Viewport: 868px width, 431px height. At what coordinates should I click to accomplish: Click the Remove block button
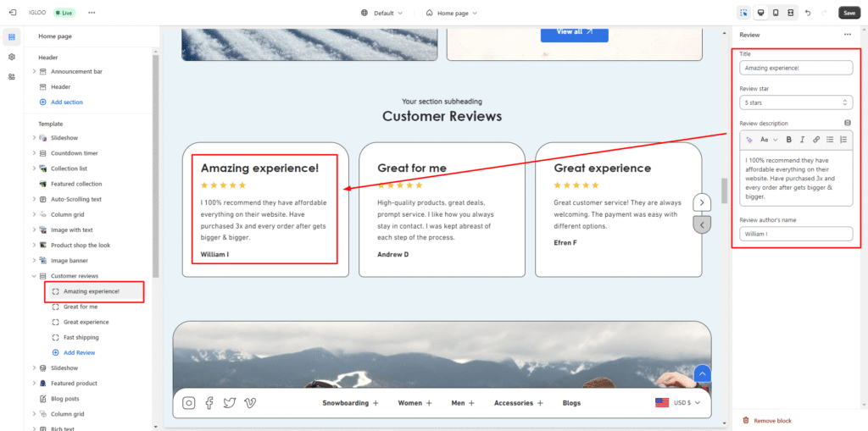(771, 421)
